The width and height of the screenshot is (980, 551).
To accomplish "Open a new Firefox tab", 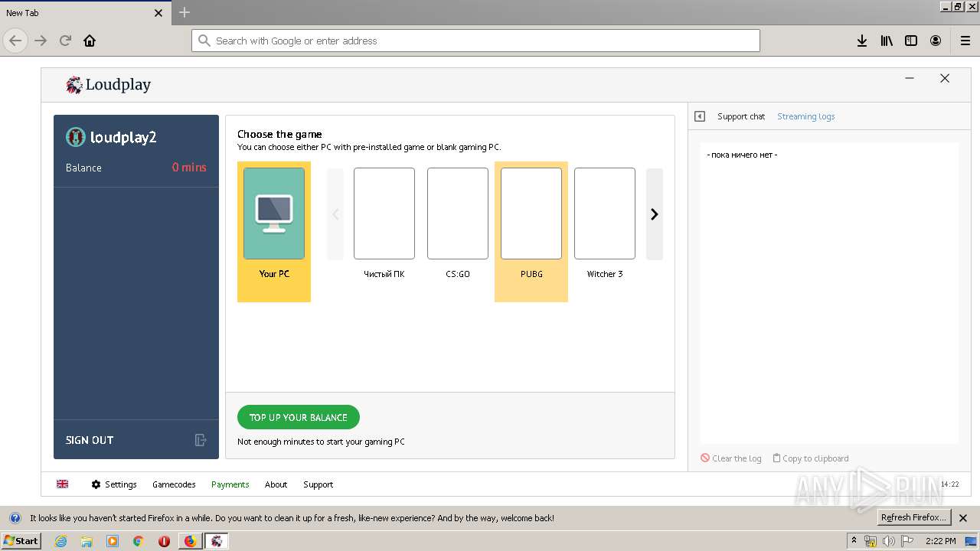I will click(x=185, y=12).
